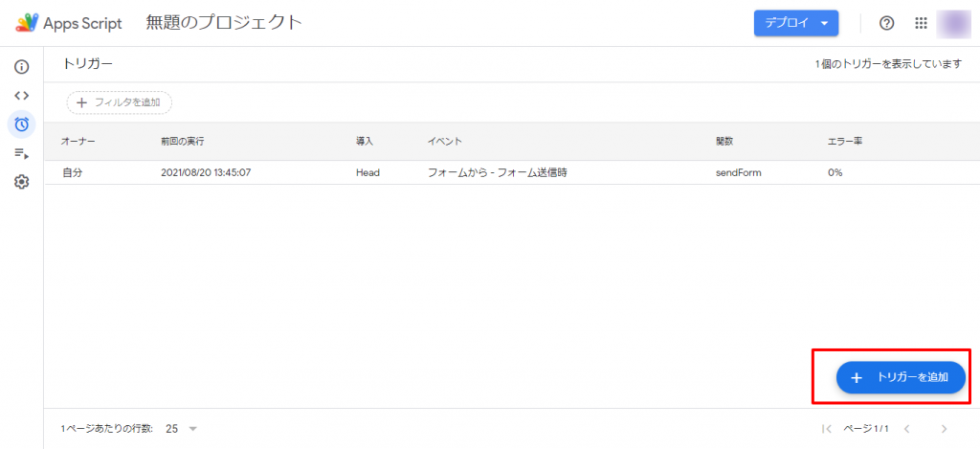Viewport: 980px width, 449px height.
Task: Select the Triggers alarm clock icon
Action: click(x=21, y=123)
